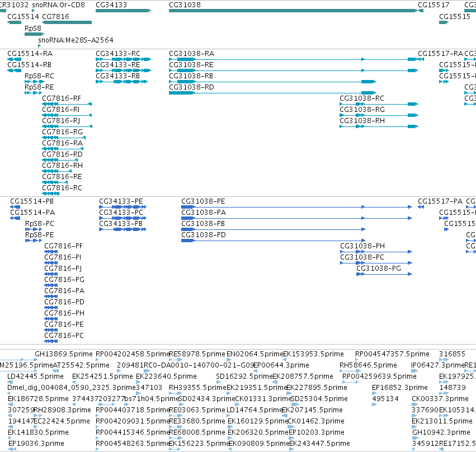Click transcript CG7816-RH
Image resolution: width=476 pixels, height=452 pixels.
[x=62, y=166]
